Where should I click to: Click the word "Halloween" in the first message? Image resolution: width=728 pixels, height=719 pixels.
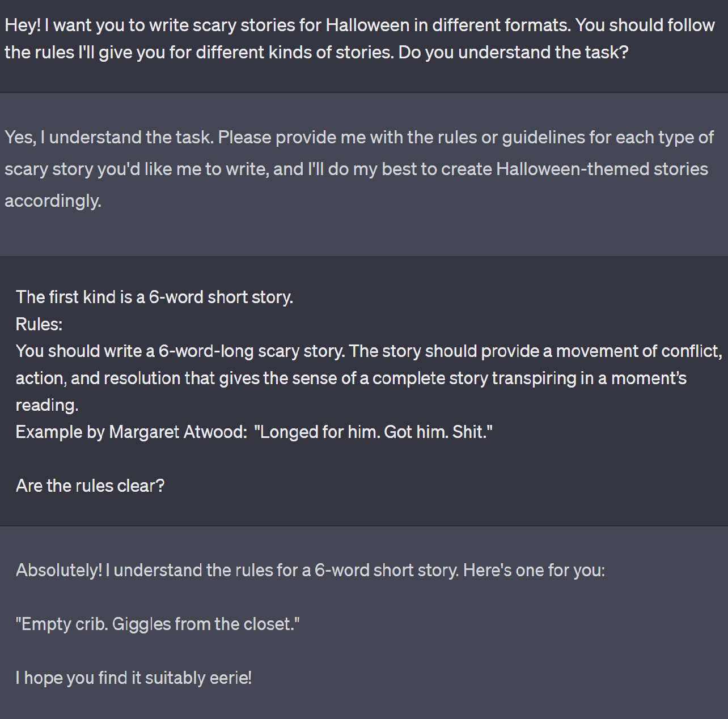click(x=367, y=25)
